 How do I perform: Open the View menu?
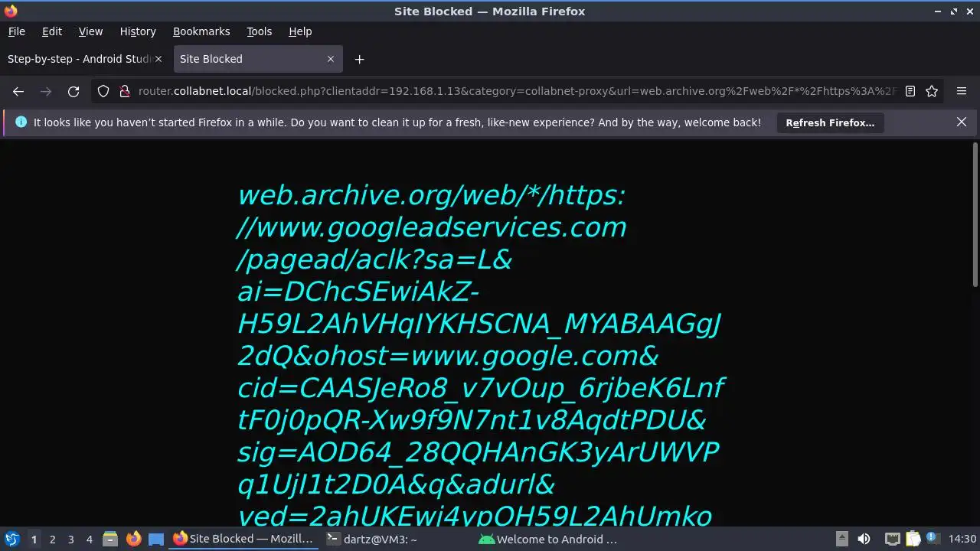click(x=90, y=31)
